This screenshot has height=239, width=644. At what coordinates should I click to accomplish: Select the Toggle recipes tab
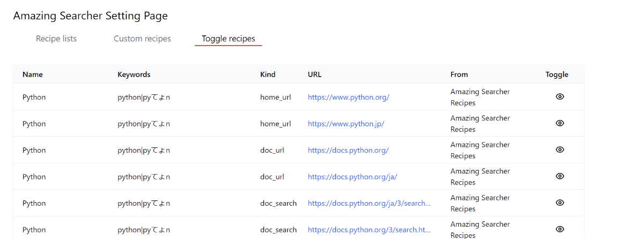pos(228,39)
